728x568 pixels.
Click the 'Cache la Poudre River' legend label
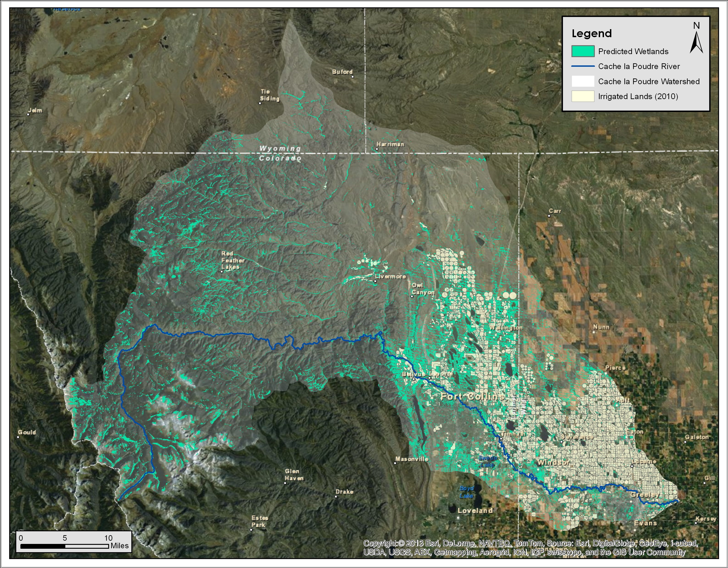click(639, 66)
